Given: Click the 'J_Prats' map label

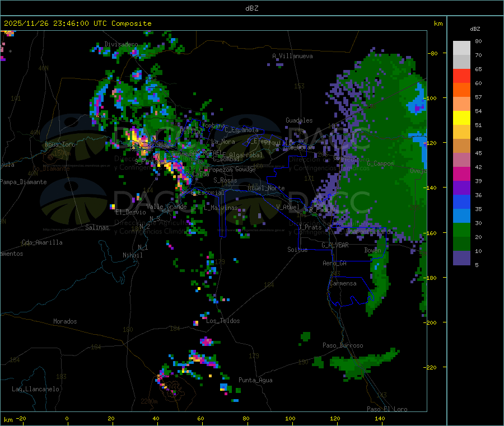Looking at the screenshot, I should 310,227.
